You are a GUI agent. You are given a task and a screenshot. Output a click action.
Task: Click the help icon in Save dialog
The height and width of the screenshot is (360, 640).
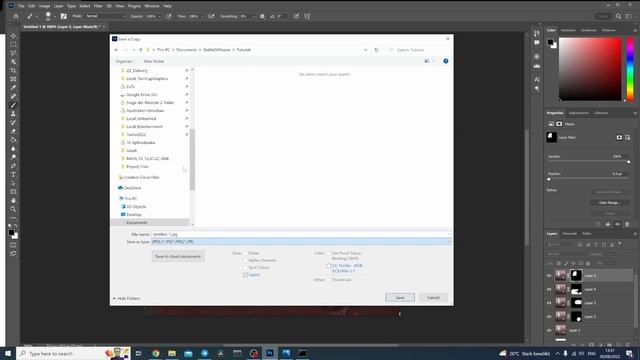pos(446,61)
